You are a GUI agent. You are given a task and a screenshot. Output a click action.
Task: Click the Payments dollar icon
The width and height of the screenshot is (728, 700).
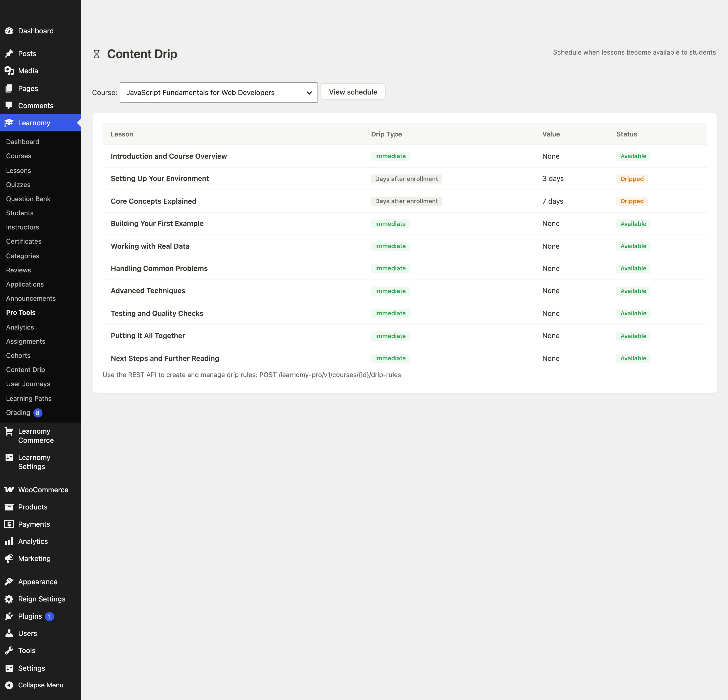pos(9,524)
